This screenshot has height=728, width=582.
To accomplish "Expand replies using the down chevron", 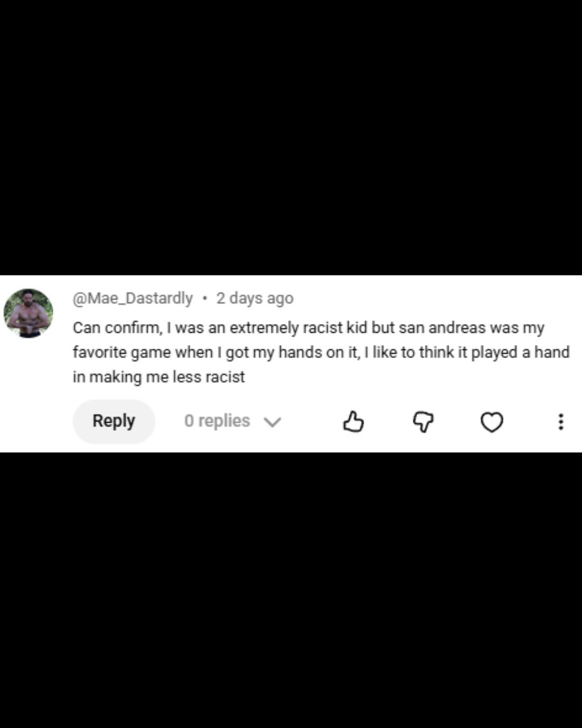I will 272,422.
